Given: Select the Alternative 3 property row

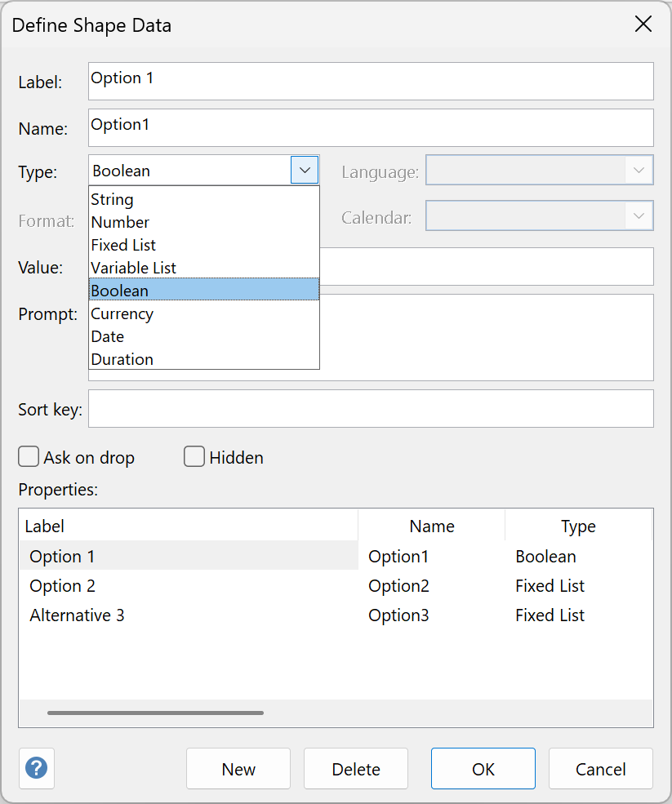Looking at the screenshot, I should [78, 615].
